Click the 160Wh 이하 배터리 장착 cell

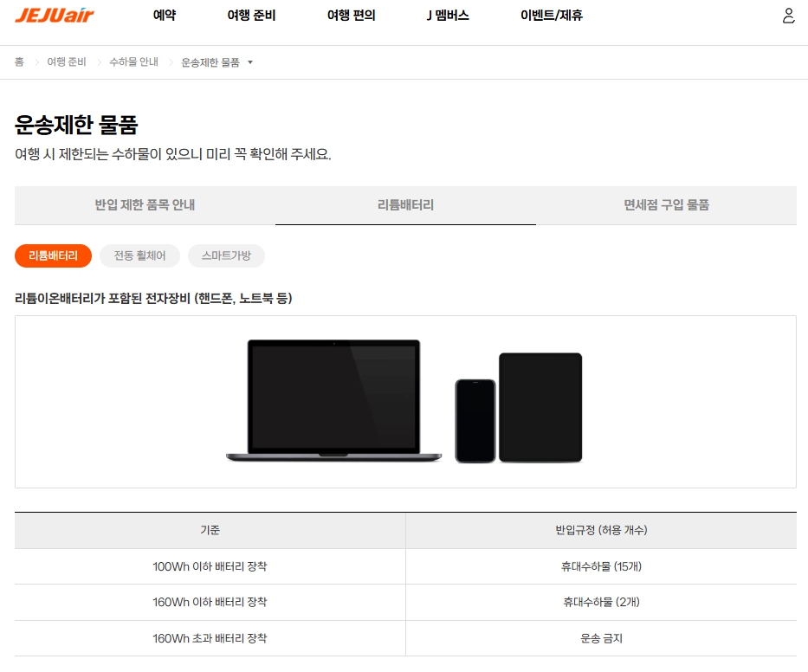[x=210, y=602]
